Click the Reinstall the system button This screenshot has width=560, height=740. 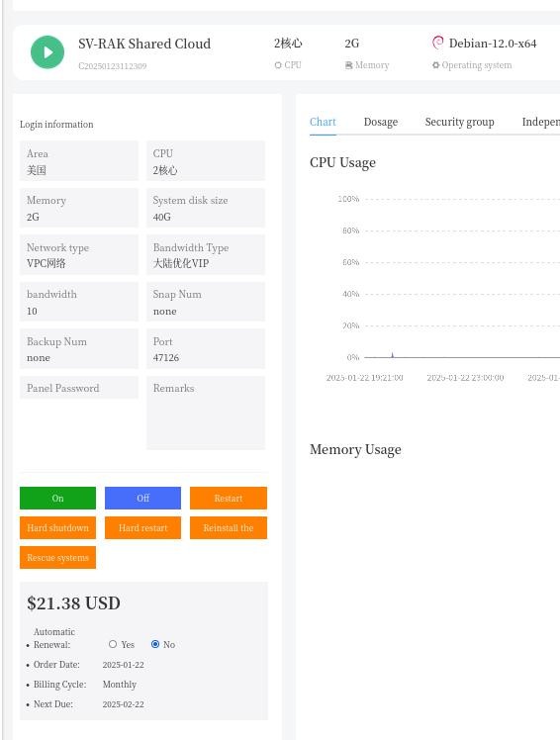pyautogui.click(x=229, y=527)
